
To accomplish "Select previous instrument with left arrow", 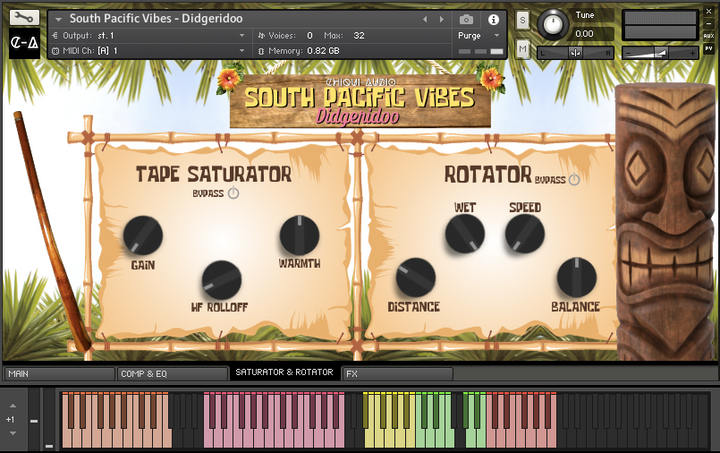I will (425, 19).
